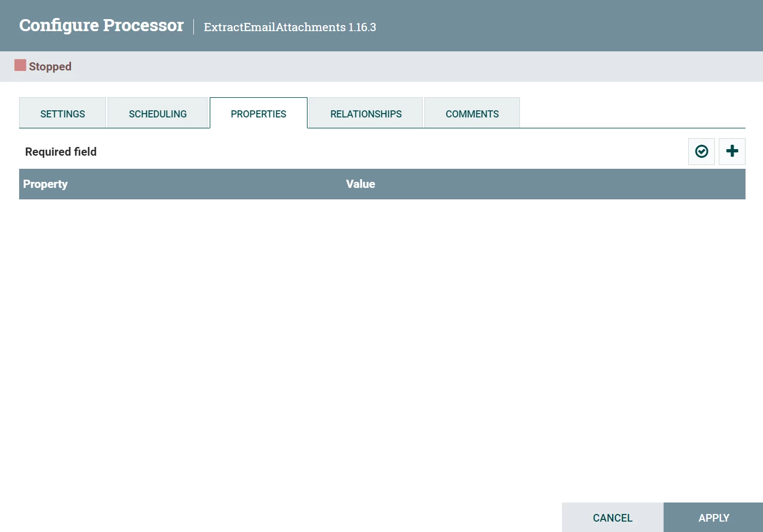Click the Configure Processor heading
This screenshot has width=763, height=532.
[x=102, y=25]
